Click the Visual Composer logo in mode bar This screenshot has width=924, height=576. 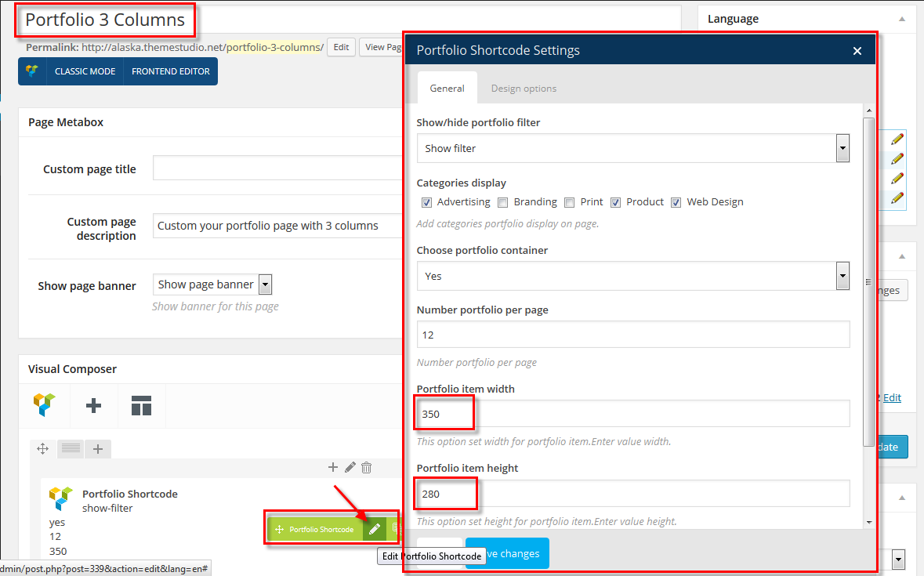pos(32,71)
